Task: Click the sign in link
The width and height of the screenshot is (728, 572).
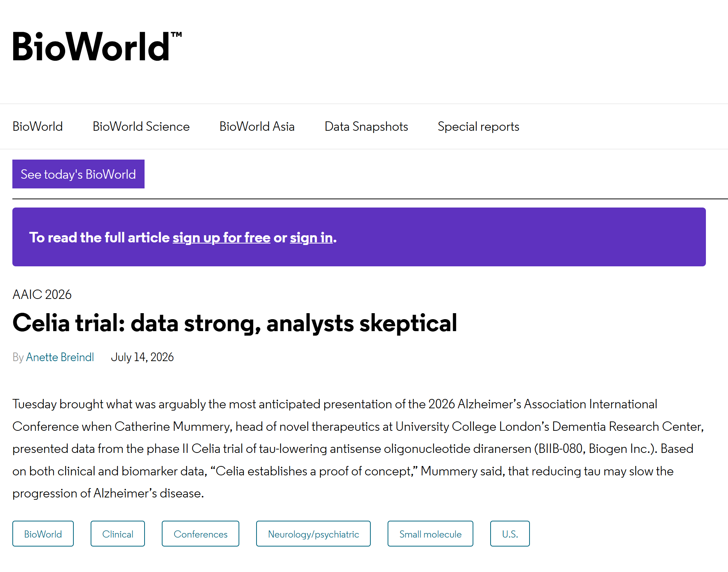Action: (x=311, y=237)
